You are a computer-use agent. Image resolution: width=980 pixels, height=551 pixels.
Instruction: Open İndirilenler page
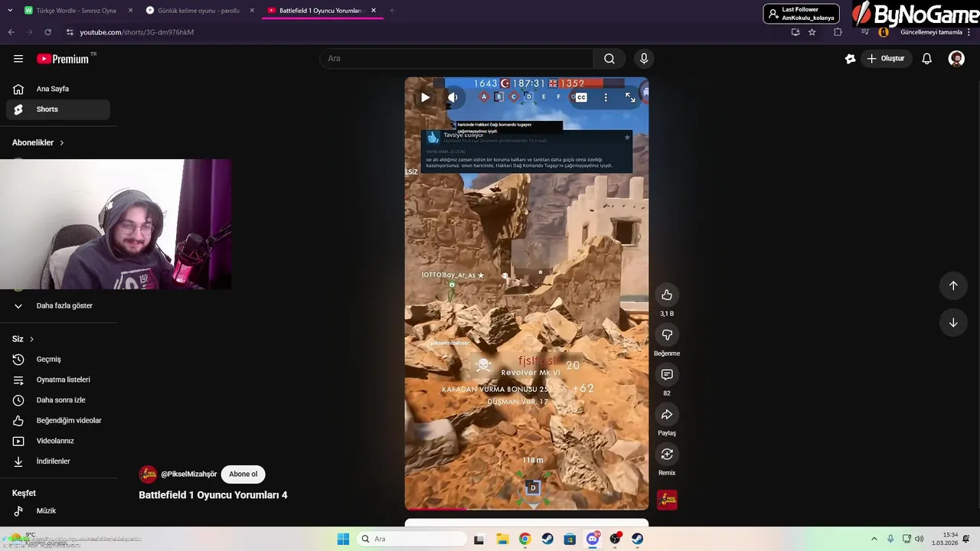click(58, 461)
